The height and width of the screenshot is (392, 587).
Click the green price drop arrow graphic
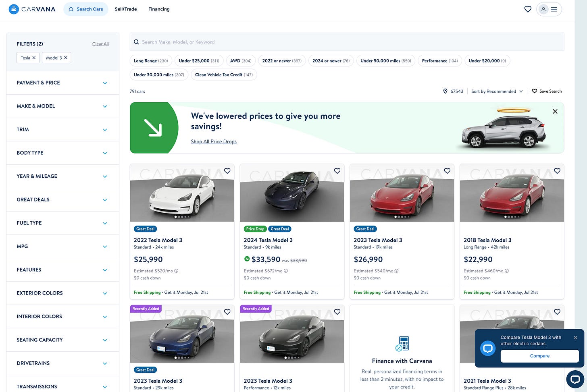coord(153,128)
